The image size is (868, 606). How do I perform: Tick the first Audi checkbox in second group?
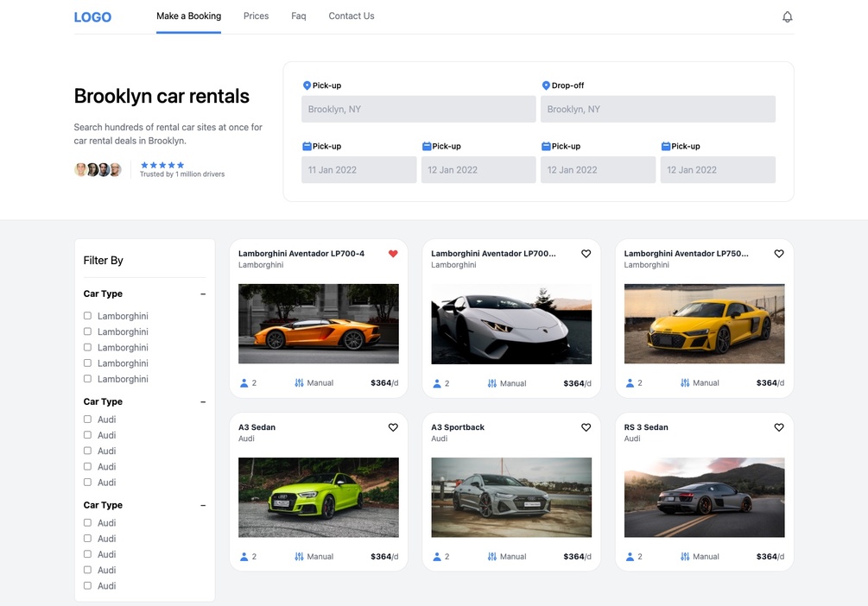(x=87, y=419)
